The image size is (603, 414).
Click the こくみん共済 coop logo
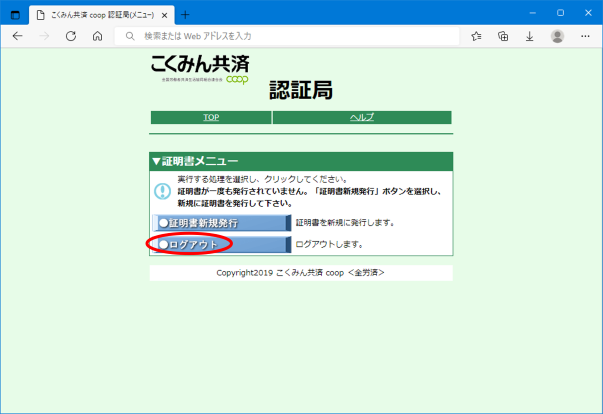click(200, 69)
